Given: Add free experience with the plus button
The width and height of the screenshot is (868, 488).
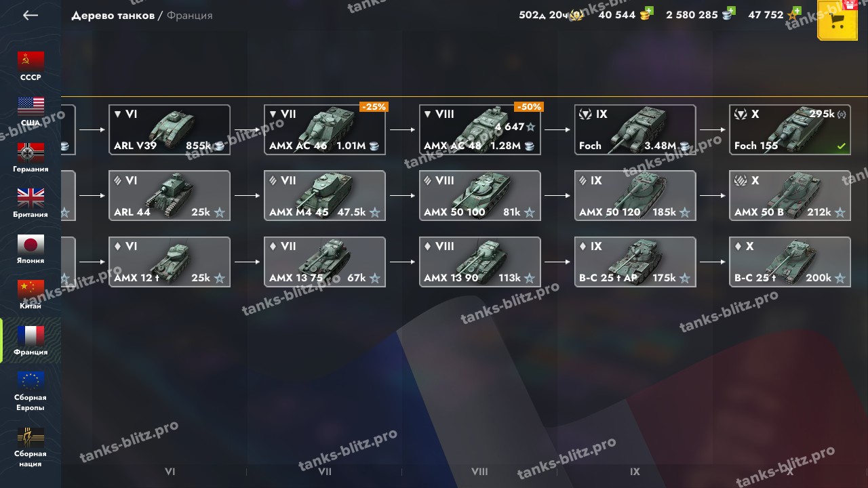Looking at the screenshot, I should [796, 12].
